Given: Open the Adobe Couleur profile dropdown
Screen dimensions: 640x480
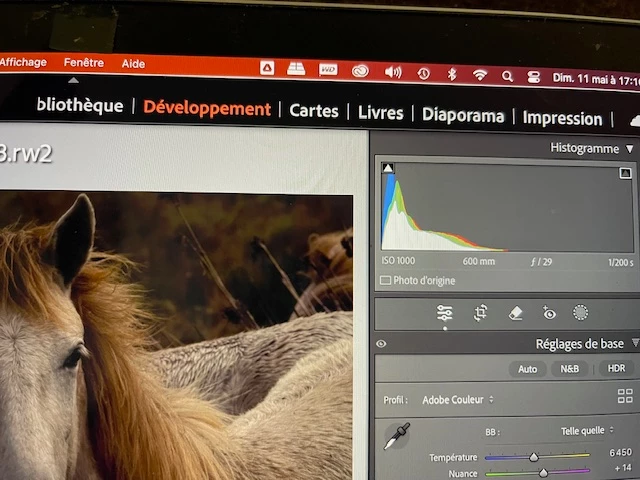Looking at the screenshot, I should [x=458, y=400].
